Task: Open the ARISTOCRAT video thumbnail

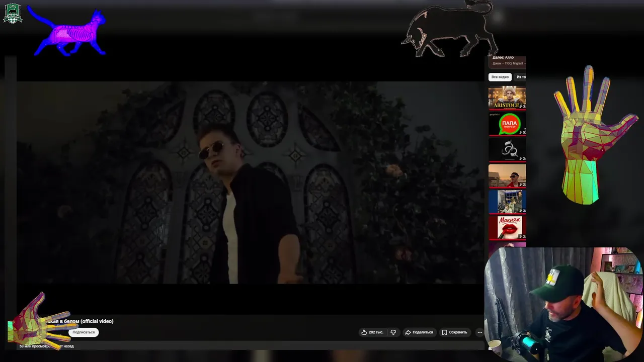Action: pos(507,98)
